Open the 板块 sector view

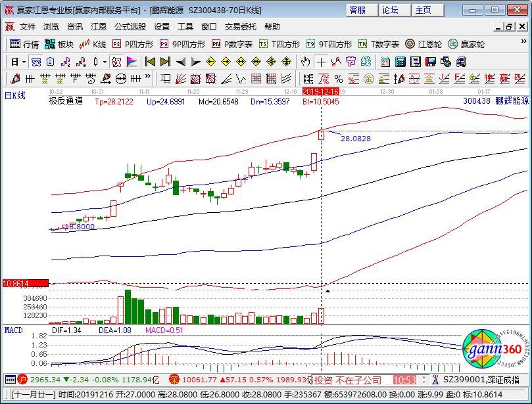click(59, 45)
